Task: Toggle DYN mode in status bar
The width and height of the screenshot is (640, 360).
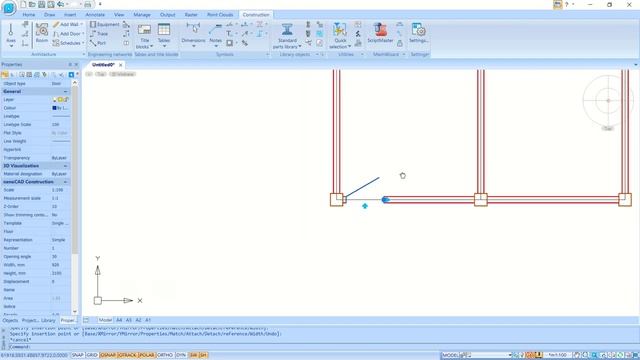Action: (x=181, y=356)
